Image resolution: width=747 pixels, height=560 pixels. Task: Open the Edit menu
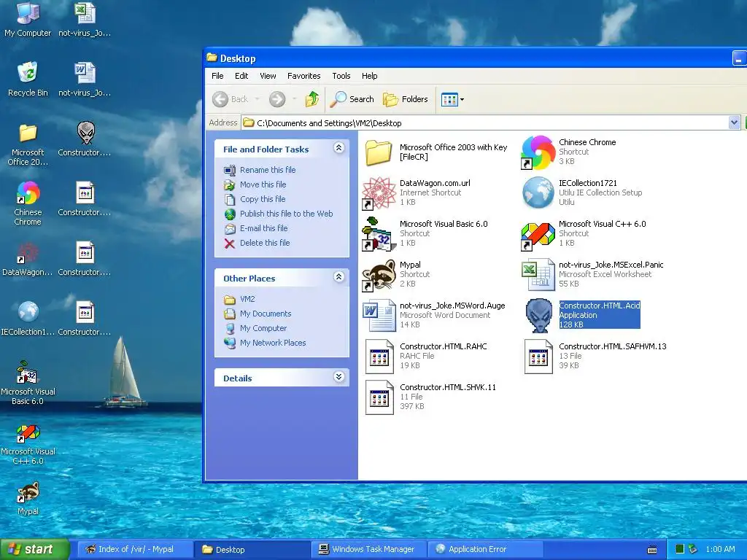pos(241,76)
